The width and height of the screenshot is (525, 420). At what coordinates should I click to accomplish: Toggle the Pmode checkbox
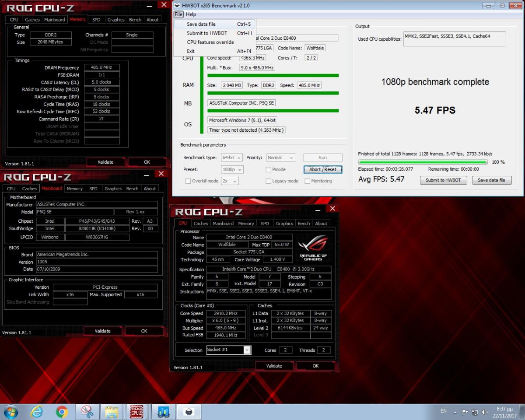coord(269,169)
